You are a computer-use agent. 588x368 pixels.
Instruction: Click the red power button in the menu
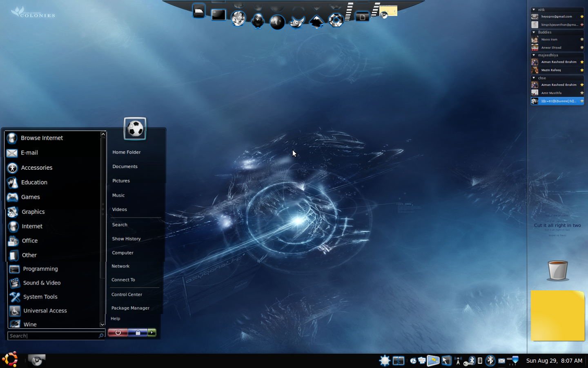[x=118, y=332]
